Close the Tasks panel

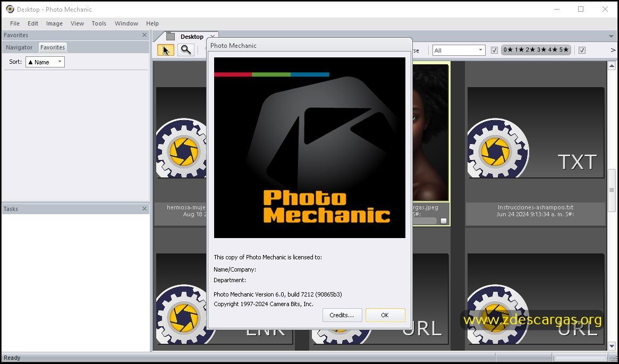pos(145,209)
